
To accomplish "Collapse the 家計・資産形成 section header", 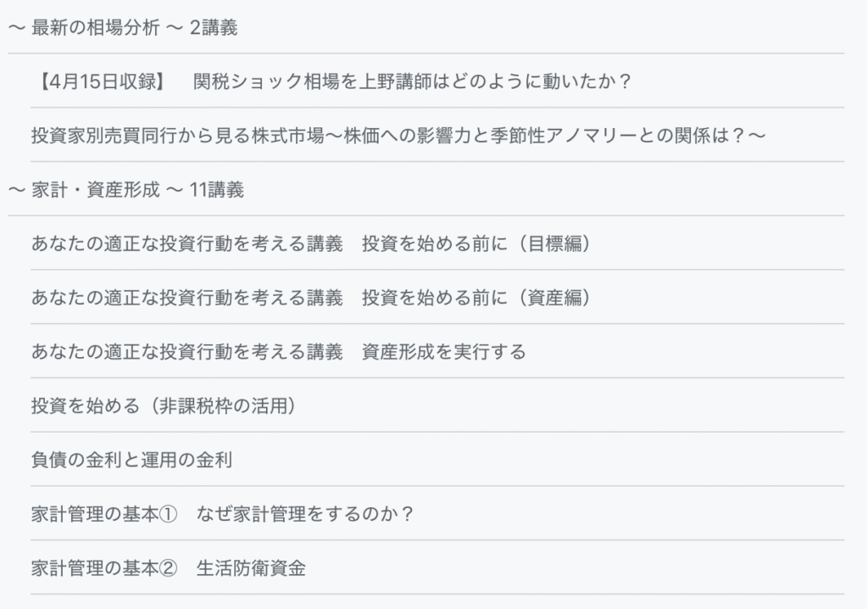I will [x=426, y=189].
